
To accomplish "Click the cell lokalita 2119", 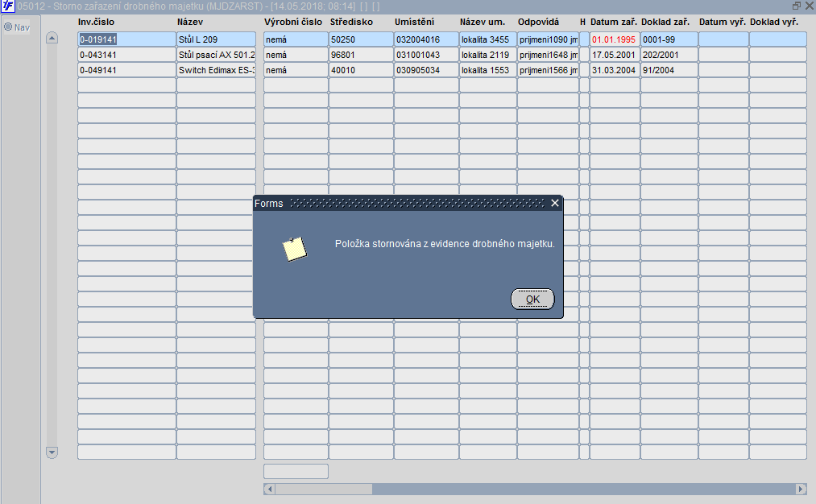I will (488, 55).
